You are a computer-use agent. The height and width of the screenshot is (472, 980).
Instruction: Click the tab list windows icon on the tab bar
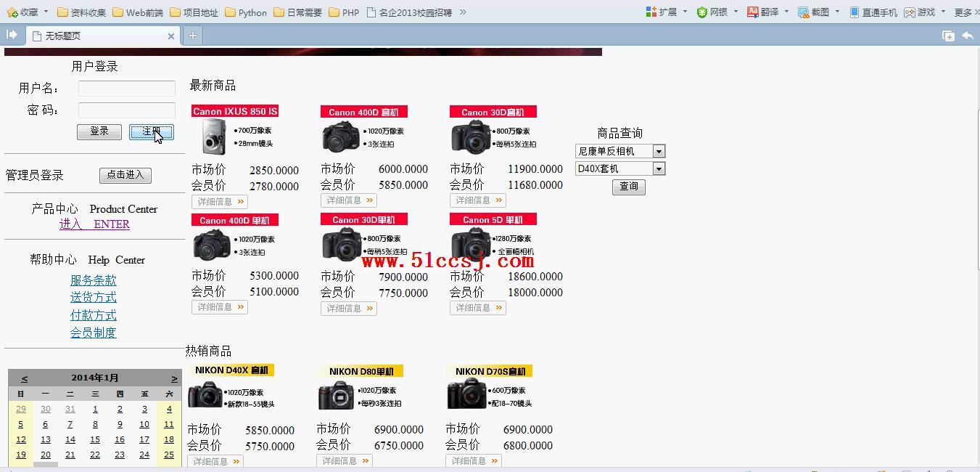point(948,36)
